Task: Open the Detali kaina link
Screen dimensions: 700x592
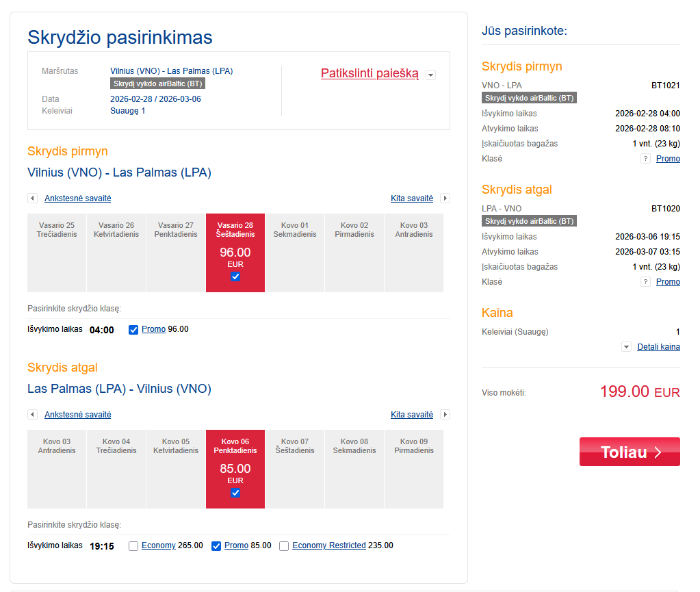Action: tap(658, 347)
